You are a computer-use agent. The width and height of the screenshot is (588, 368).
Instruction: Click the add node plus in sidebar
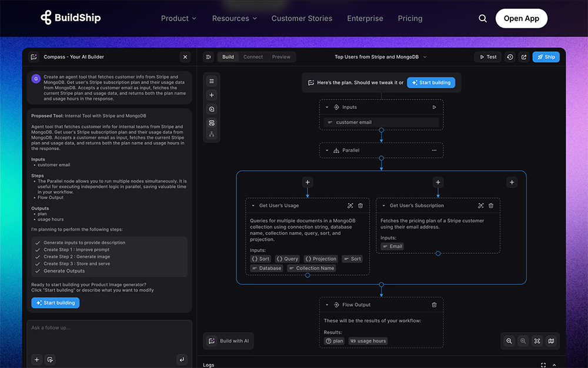[212, 95]
